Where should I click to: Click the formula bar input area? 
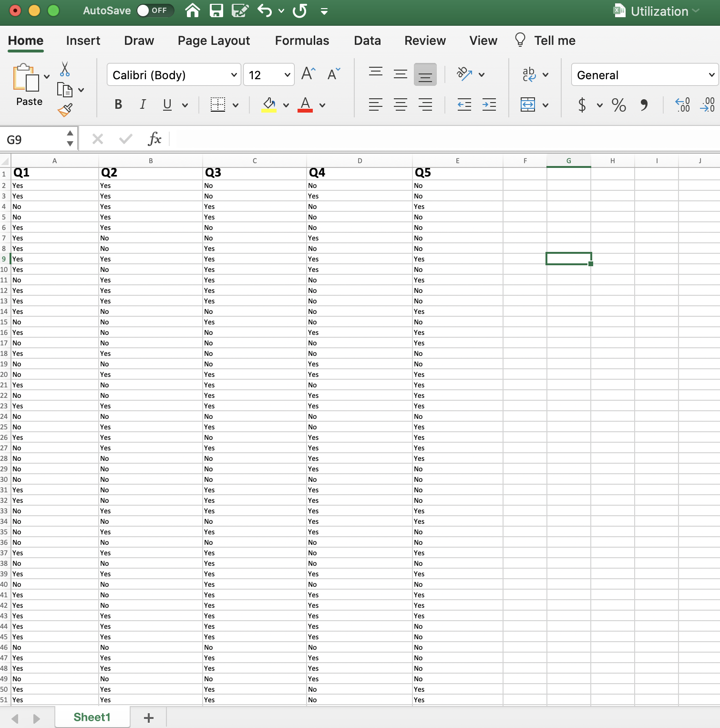(447, 139)
